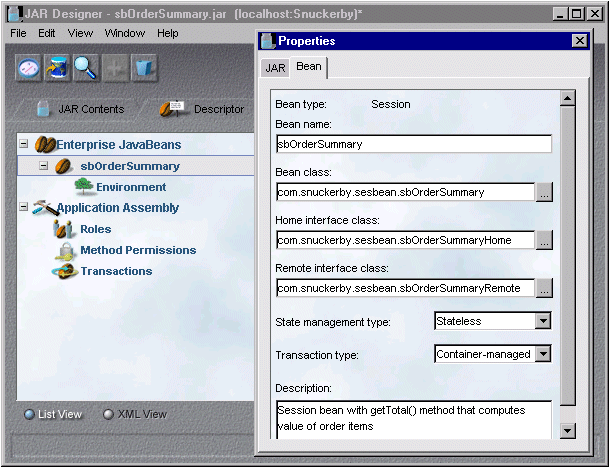Click the properties scrollbar down arrow
609x467 pixels.
point(567,430)
